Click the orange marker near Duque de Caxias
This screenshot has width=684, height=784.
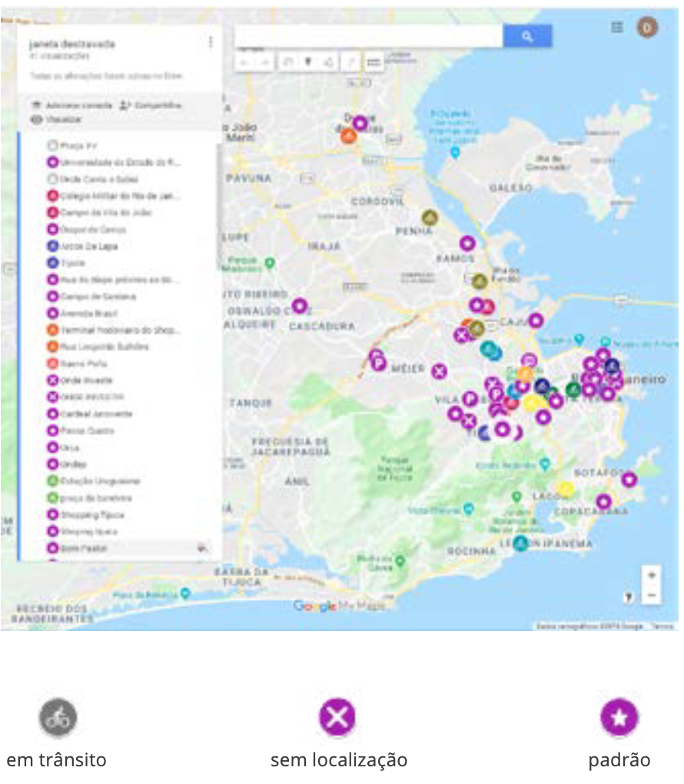point(348,135)
